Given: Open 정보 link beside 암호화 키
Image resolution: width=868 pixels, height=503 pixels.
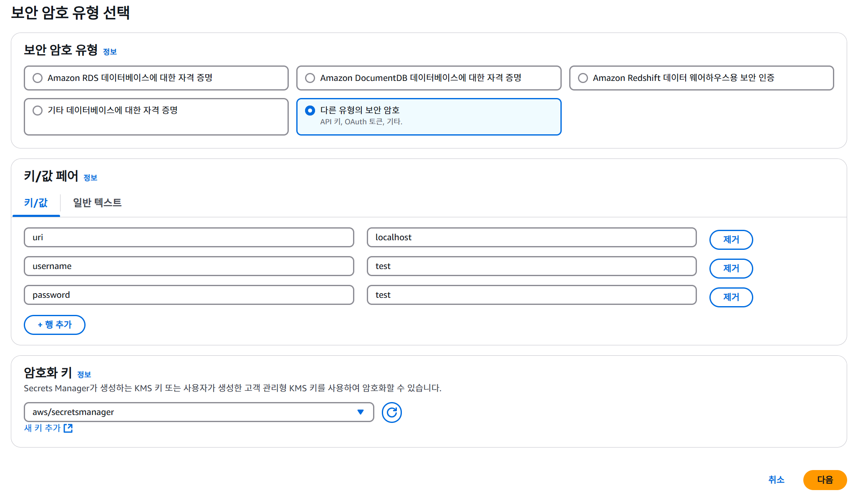Looking at the screenshot, I should click(84, 375).
